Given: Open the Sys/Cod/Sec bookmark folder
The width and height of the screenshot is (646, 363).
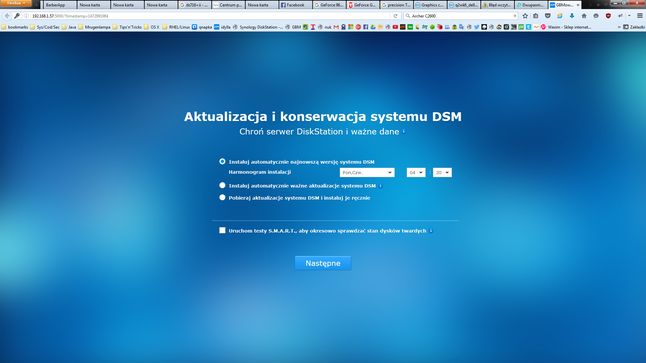Looking at the screenshot, I should coord(44,27).
